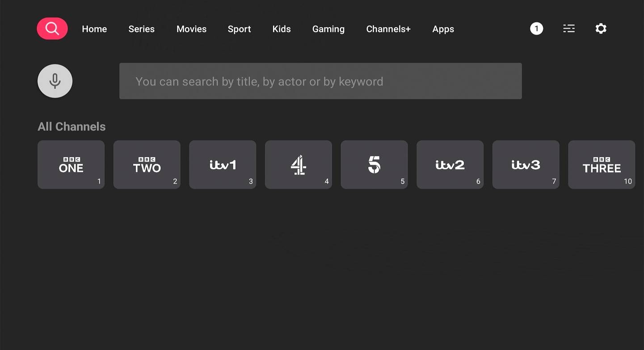Screen dimensions: 644x350
Task: Open the Channels+ tab
Action: (388, 29)
